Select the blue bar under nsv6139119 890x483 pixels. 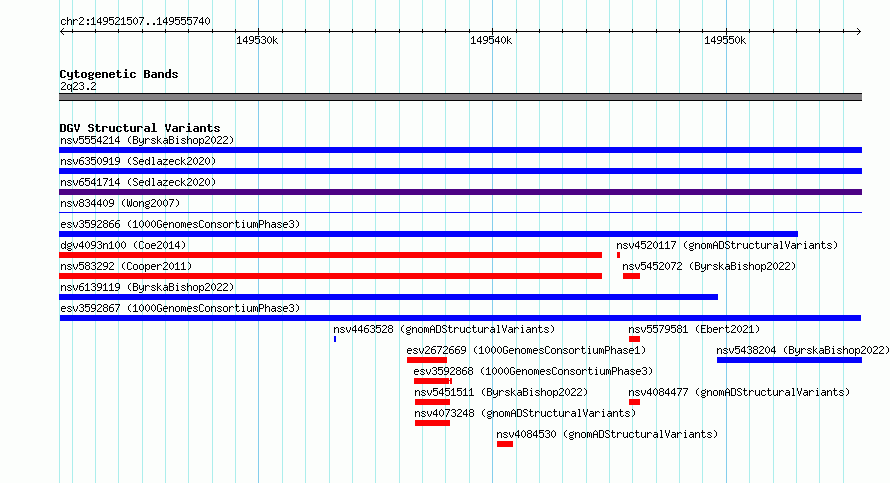click(388, 297)
